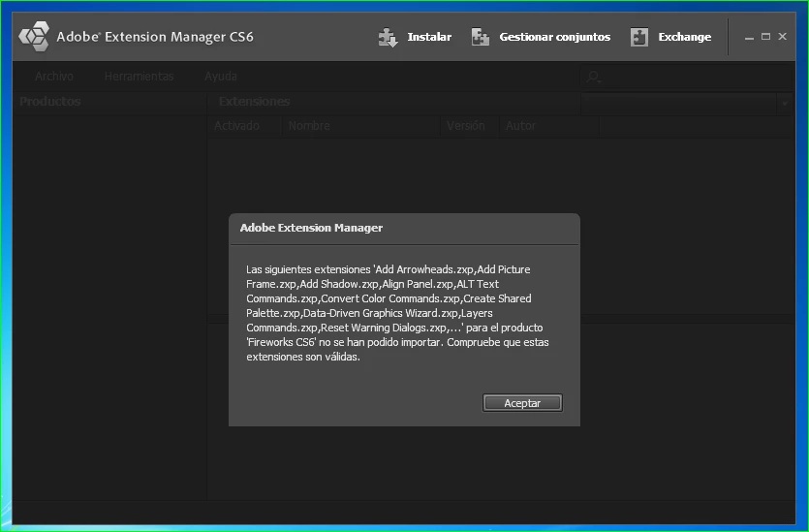Screen dimensions: 809x532
Task: Sort by the Autor column header
Action: [x=549, y=126]
